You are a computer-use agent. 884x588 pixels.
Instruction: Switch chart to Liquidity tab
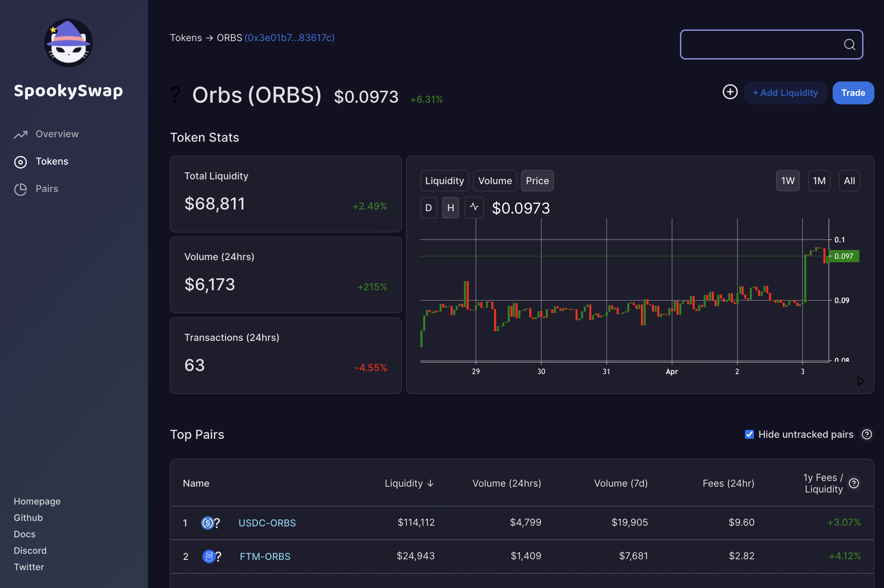[x=444, y=181]
